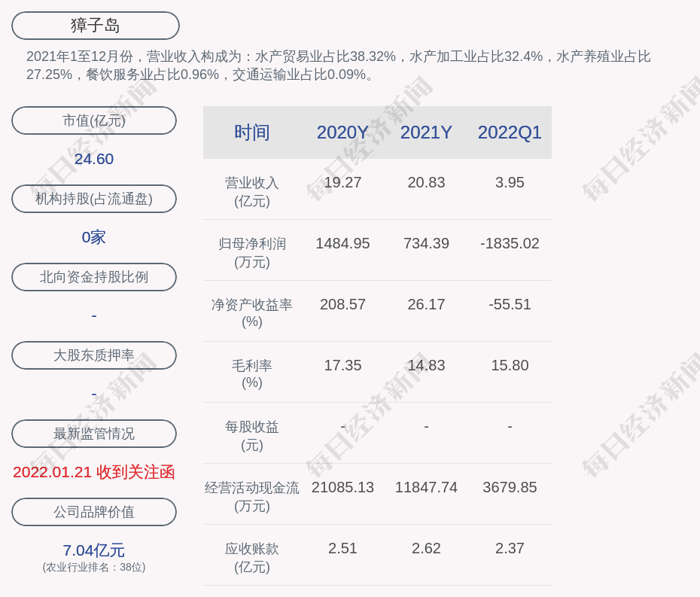Open the 大股东质押率 section

(93, 355)
